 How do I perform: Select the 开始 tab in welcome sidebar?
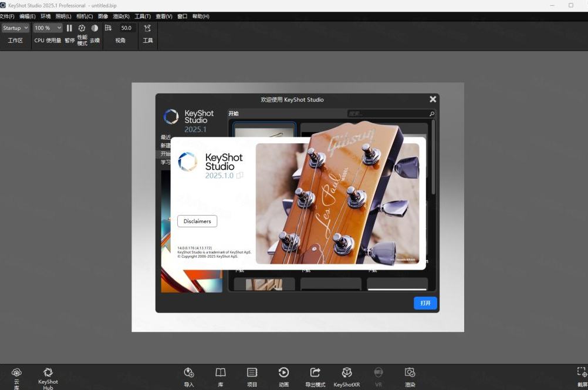coord(165,153)
